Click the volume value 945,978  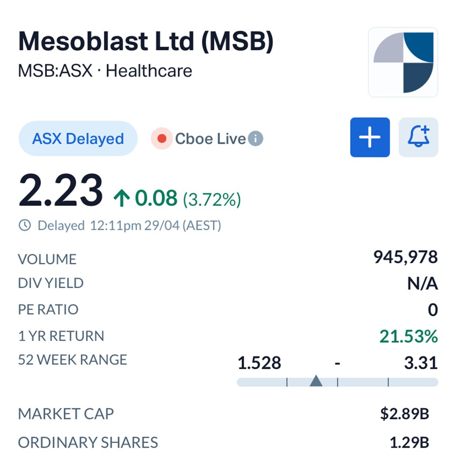tap(405, 257)
